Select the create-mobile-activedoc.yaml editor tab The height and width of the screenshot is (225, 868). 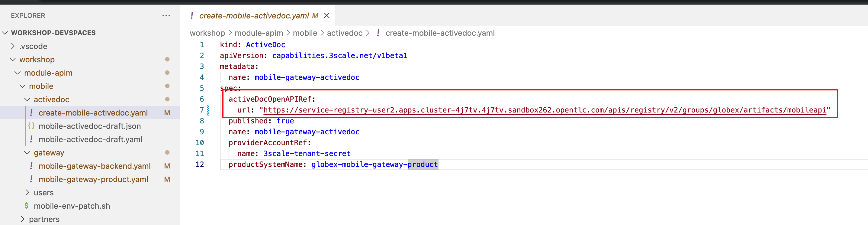click(x=257, y=15)
